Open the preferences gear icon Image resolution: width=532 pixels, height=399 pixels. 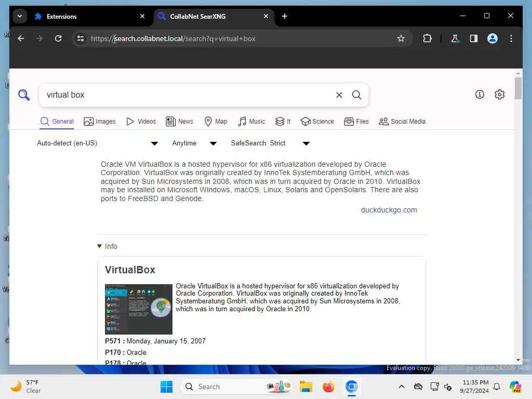[499, 95]
